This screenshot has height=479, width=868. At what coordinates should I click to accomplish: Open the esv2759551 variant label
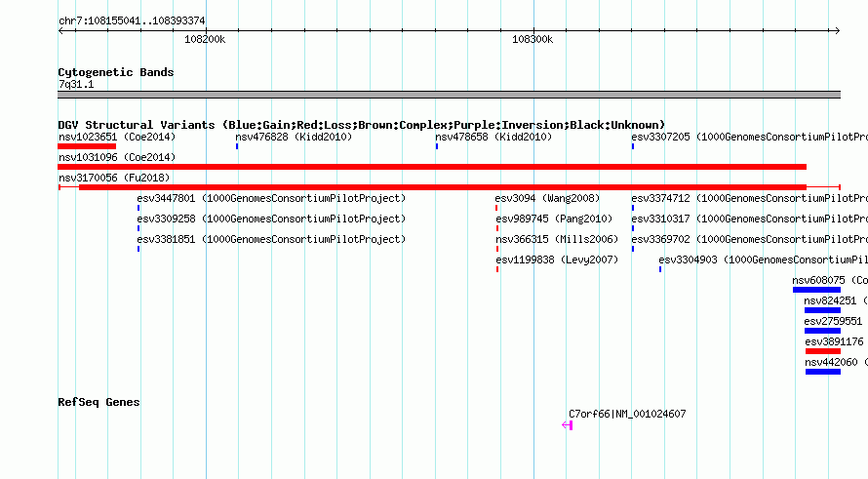[833, 321]
